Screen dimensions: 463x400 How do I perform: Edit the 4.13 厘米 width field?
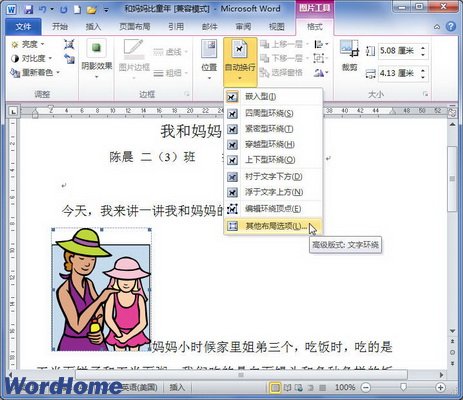398,73
